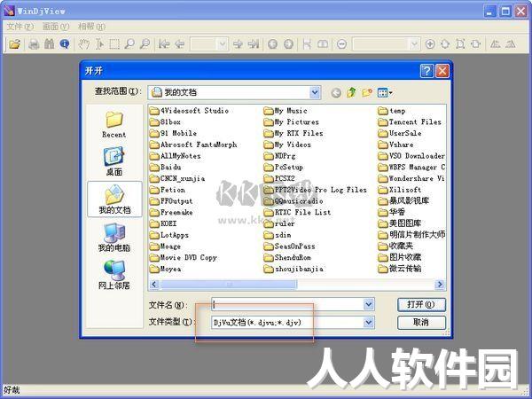Select the PcSetup folder
532x399 pixels.
(284, 168)
